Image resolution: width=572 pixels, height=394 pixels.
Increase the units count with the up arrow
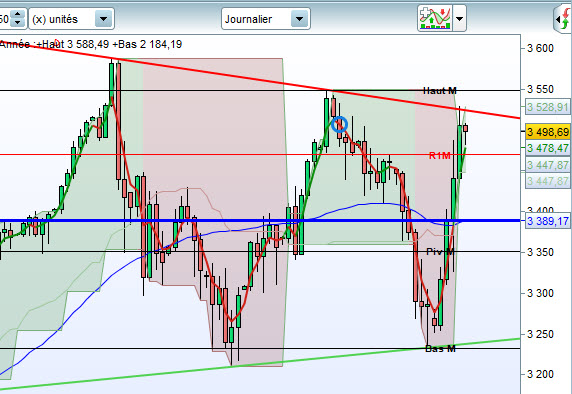[x=18, y=14]
